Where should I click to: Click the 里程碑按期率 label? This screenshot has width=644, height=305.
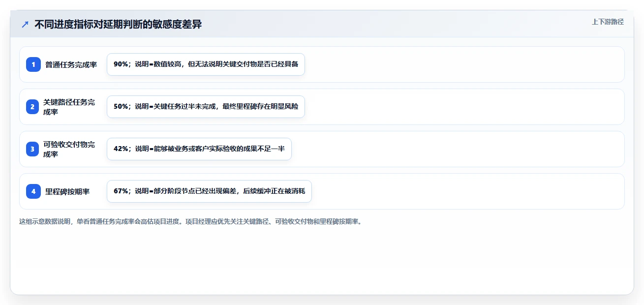pyautogui.click(x=67, y=191)
